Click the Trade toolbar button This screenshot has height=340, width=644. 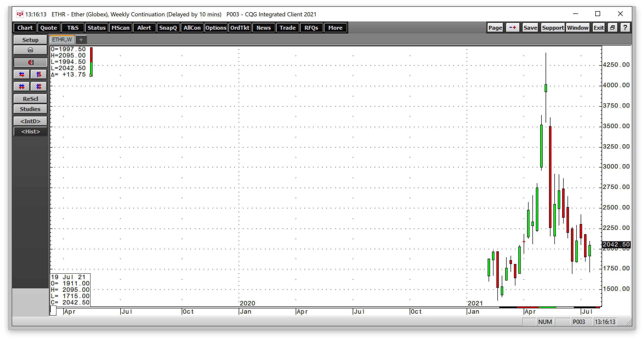tap(287, 28)
